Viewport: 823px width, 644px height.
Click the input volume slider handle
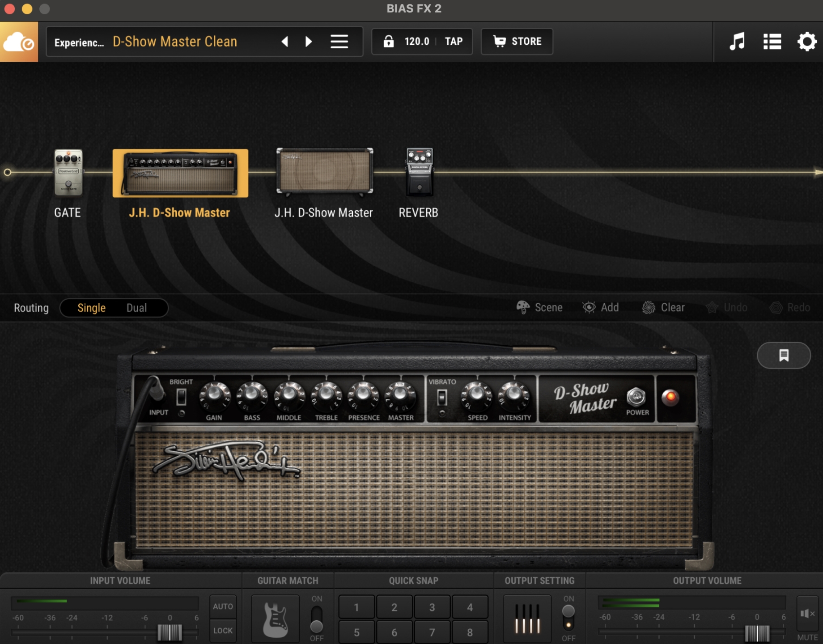pyautogui.click(x=170, y=632)
